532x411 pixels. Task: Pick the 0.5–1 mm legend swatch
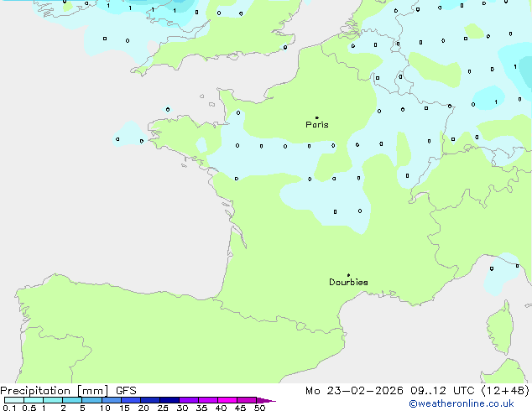tap(34, 400)
